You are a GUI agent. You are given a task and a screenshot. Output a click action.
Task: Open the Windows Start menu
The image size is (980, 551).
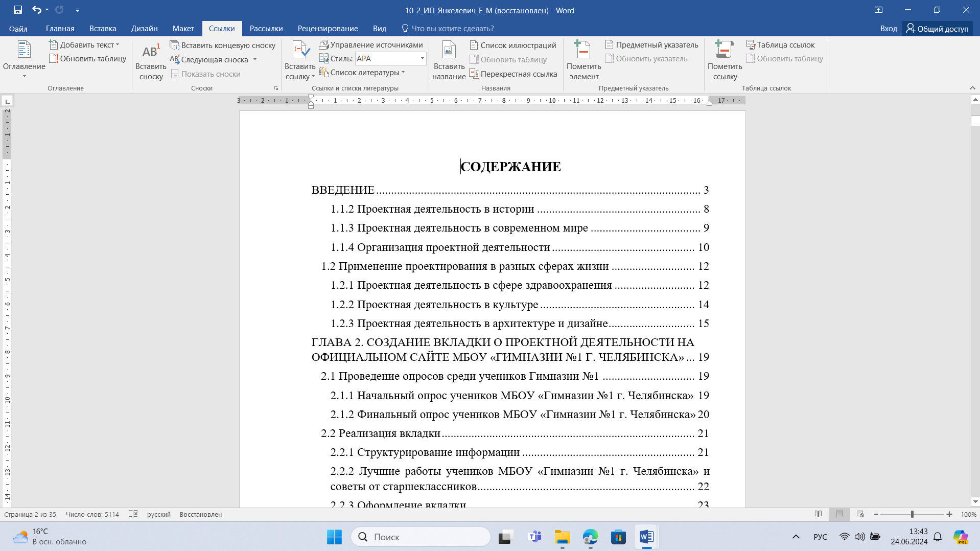[x=334, y=537]
